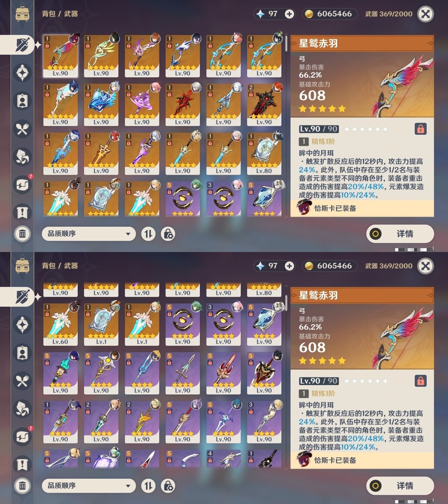
Task: Toggle the red lock on 星鹫赤羽 in the upper detail panel
Action: (x=420, y=129)
